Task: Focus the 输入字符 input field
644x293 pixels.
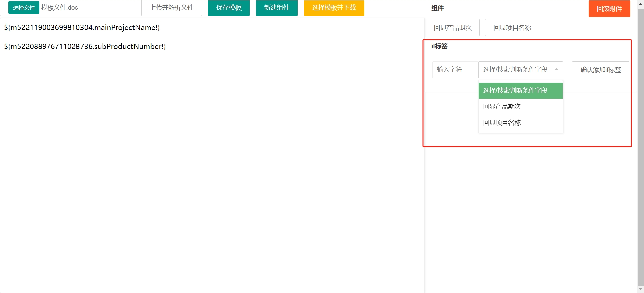Action: click(x=455, y=70)
